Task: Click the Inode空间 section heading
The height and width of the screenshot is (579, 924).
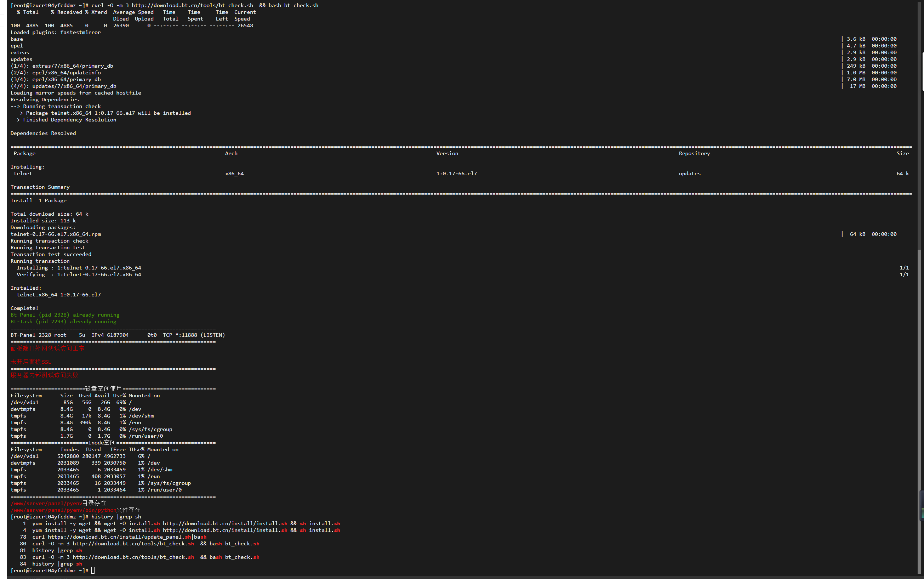Action: pos(102,443)
